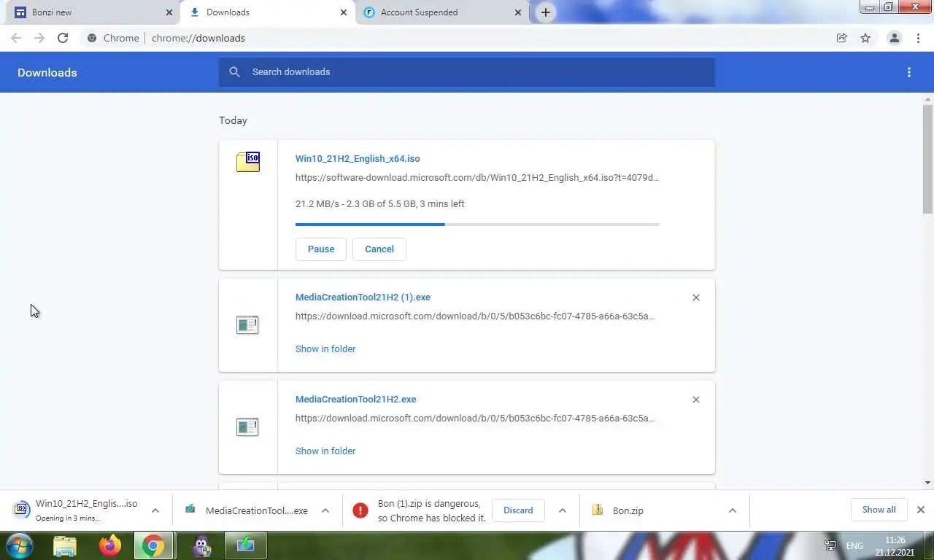934x560 pixels.
Task: Switch to the Bonzi new tab
Action: pos(93,12)
